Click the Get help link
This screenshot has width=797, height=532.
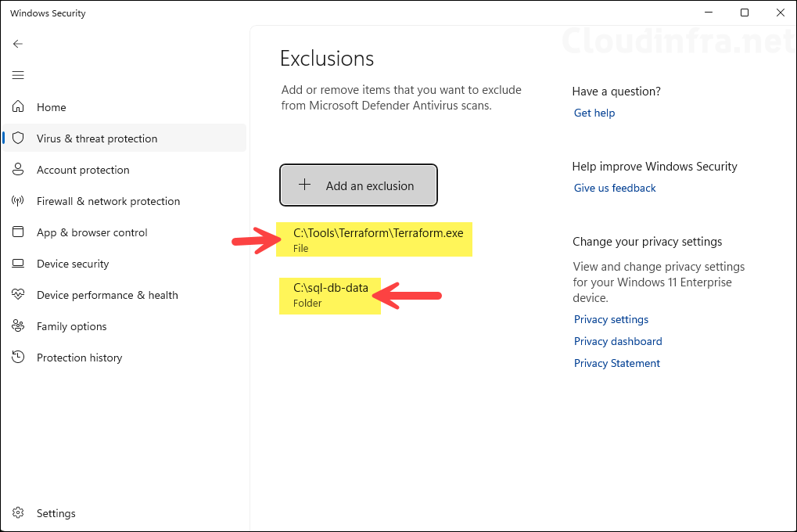pos(594,113)
